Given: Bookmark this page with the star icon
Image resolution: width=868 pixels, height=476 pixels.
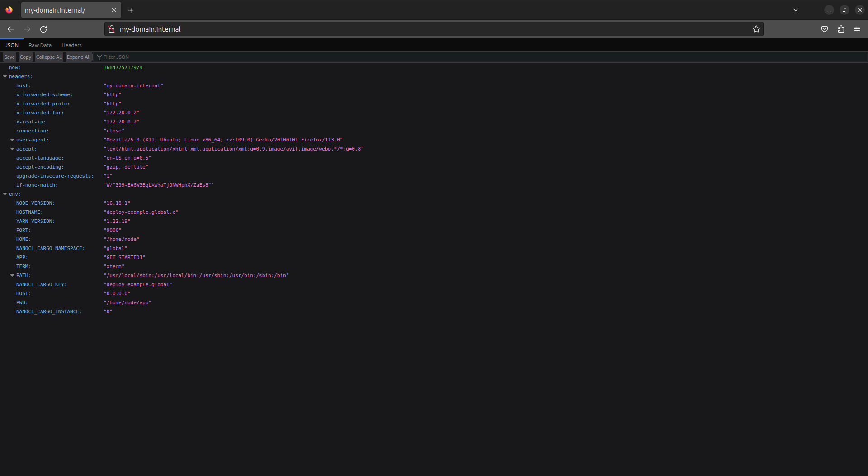Looking at the screenshot, I should coord(756,29).
